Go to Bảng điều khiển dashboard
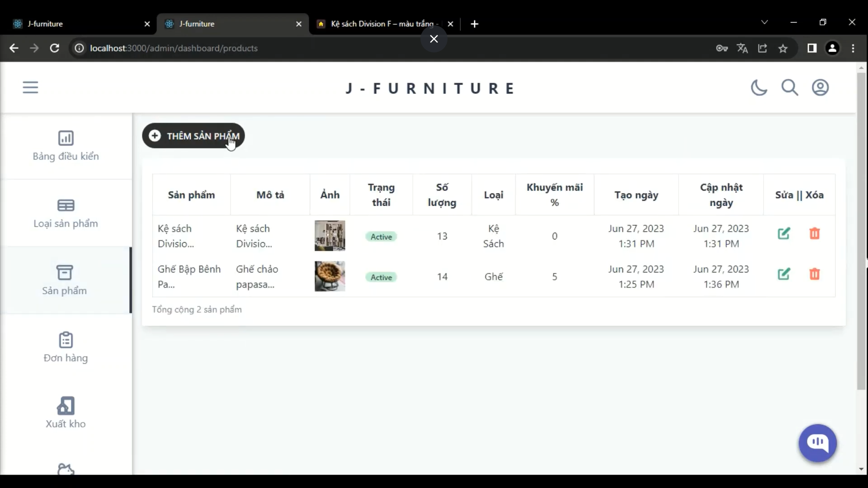The width and height of the screenshot is (868, 488). pos(66,146)
